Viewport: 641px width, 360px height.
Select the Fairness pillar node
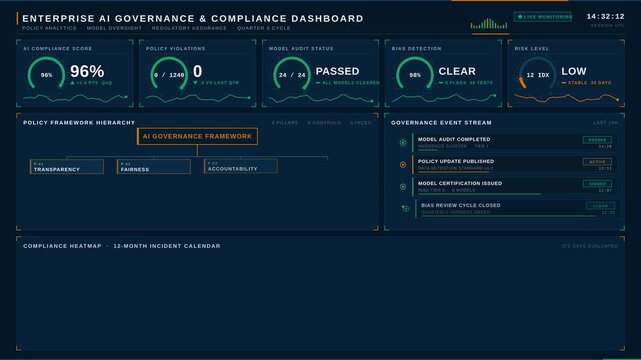coord(154,167)
